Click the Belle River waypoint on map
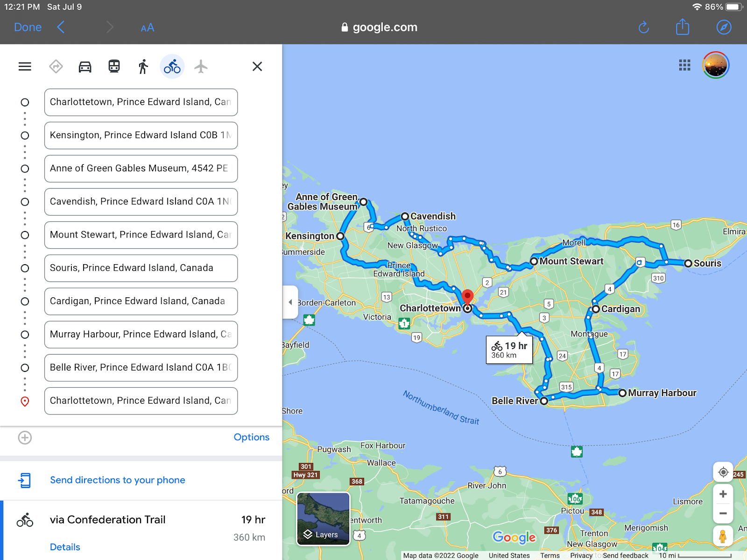This screenshot has width=747, height=560. (544, 400)
